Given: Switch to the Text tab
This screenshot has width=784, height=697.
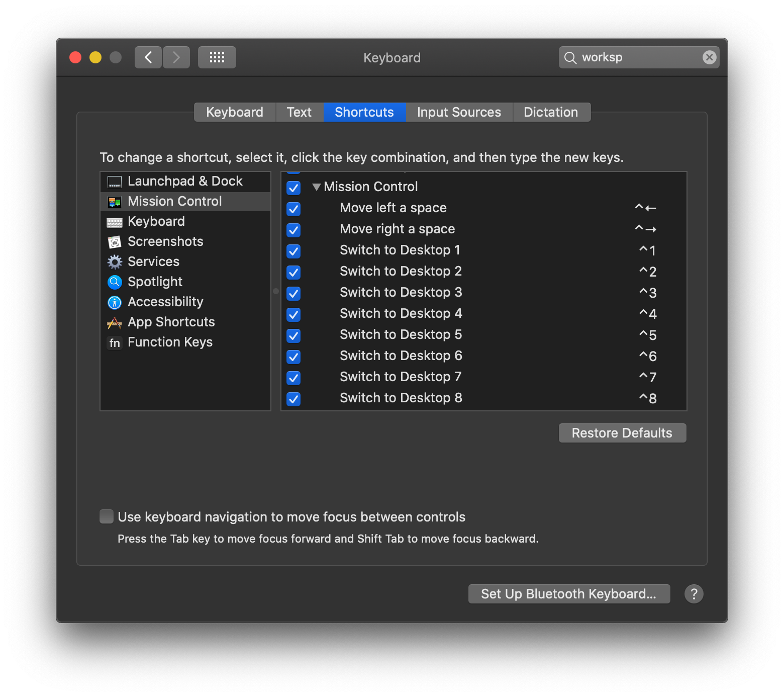Looking at the screenshot, I should [299, 112].
